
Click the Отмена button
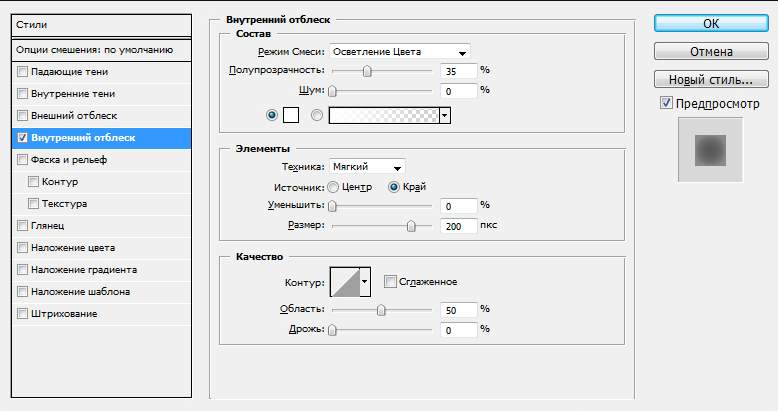pos(711,52)
